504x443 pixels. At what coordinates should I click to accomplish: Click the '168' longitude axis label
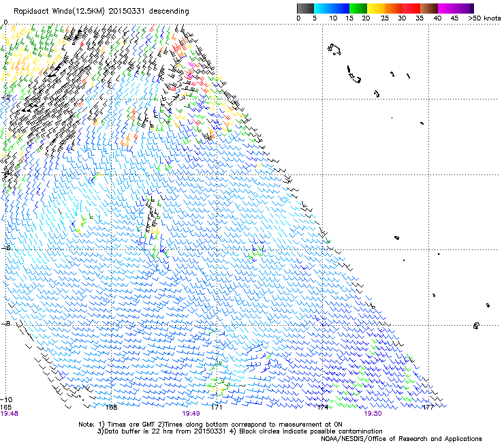tap(111, 408)
